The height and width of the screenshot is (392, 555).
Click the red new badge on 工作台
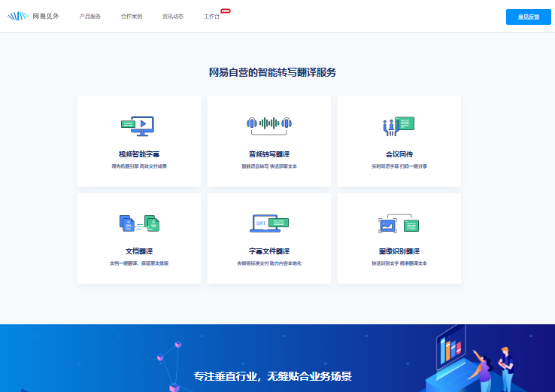pyautogui.click(x=226, y=11)
